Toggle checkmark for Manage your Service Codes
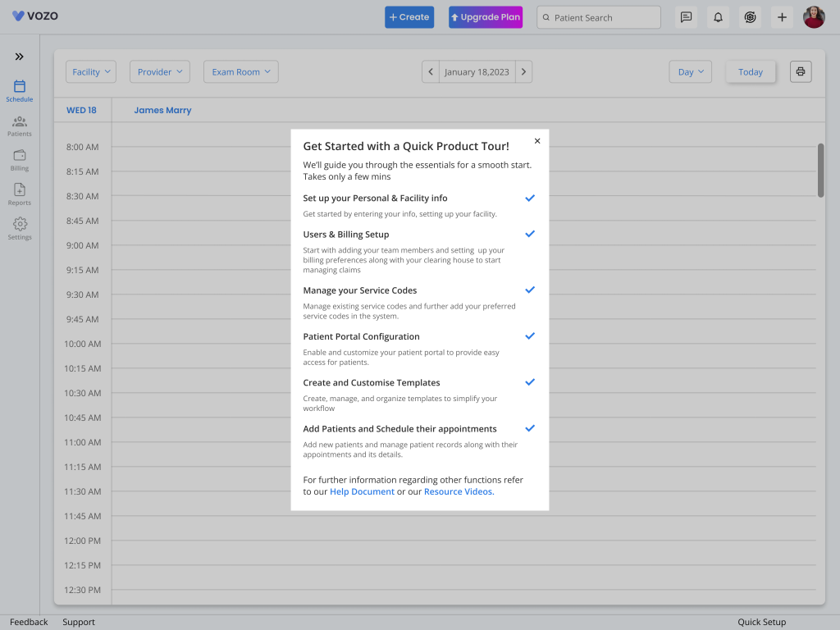840x630 pixels. pos(530,290)
